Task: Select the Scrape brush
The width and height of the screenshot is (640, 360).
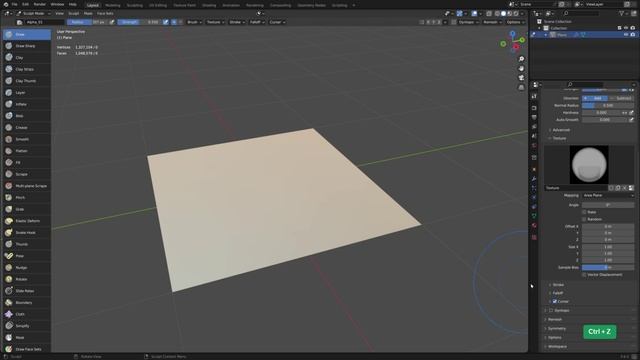Action: [x=27, y=174]
